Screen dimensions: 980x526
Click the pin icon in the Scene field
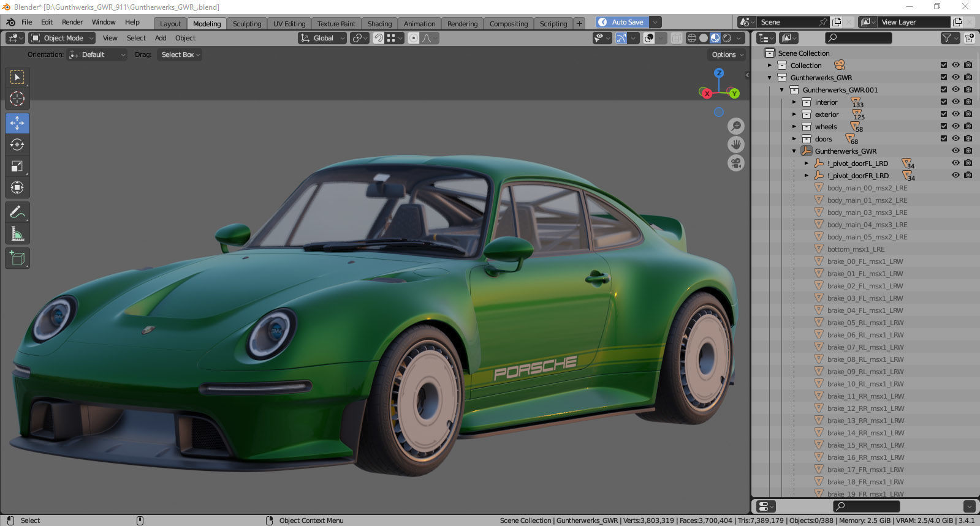(823, 22)
